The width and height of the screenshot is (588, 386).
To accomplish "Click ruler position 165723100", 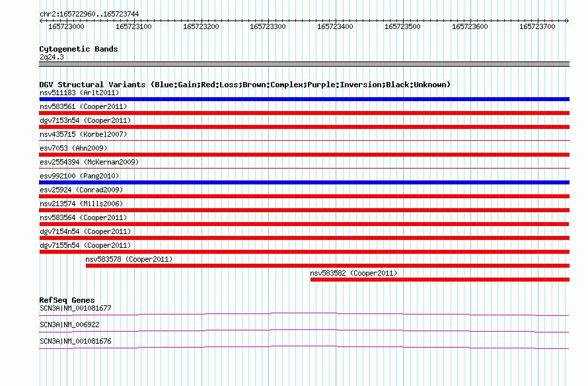I will (133, 26).
